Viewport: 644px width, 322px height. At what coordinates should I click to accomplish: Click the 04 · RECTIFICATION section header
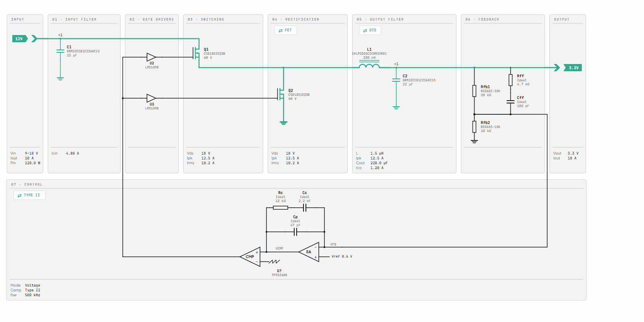click(x=295, y=19)
